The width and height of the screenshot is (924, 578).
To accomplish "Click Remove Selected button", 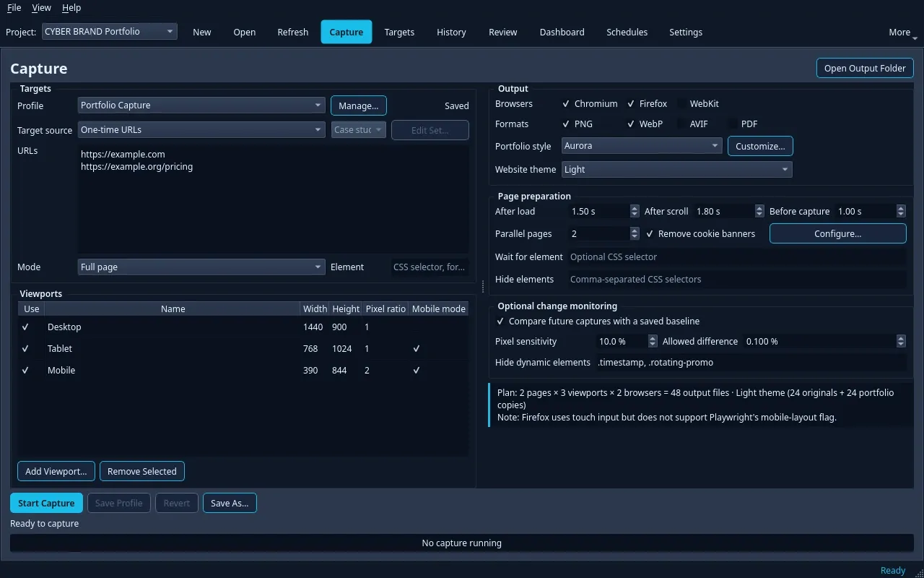I will [x=142, y=471].
